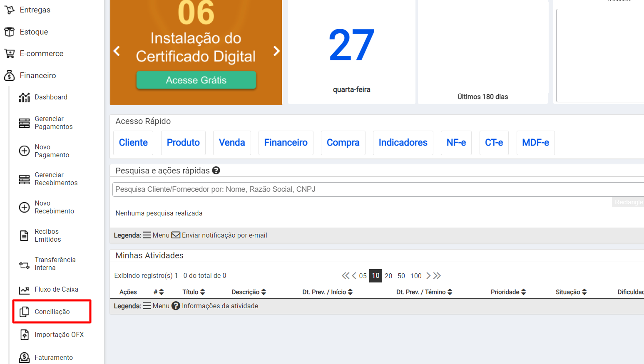Image resolution: width=644 pixels, height=364 pixels.
Task: Click the Gerenciar Pagamentos list icon
Action: 25,123
